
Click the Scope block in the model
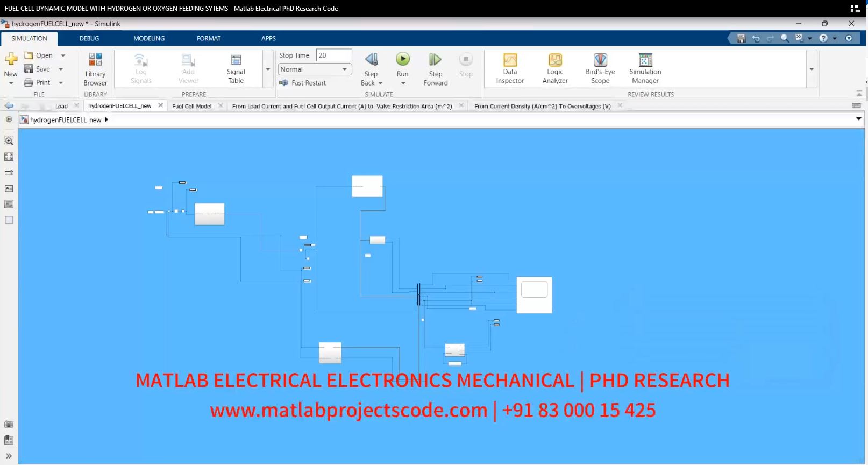pos(534,295)
